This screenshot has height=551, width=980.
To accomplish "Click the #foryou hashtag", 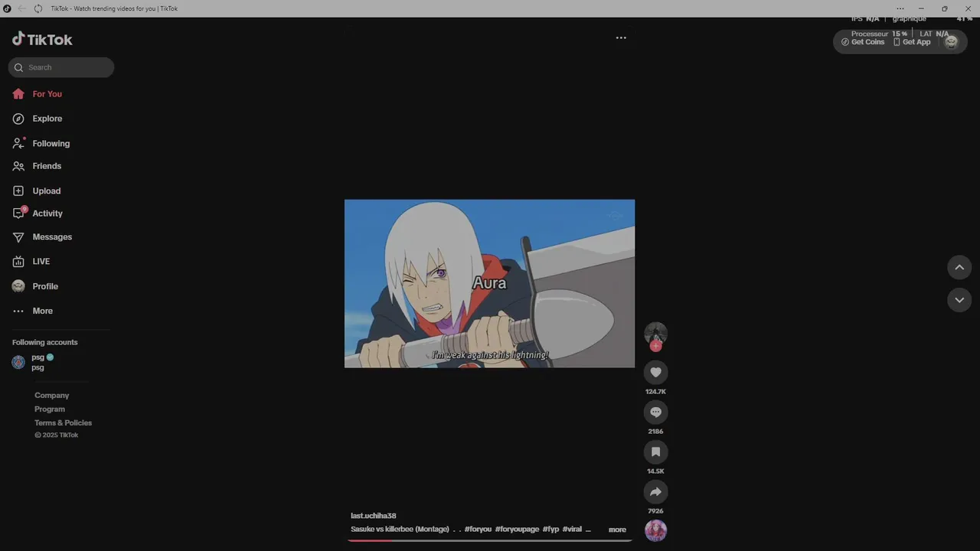I will pos(478,530).
